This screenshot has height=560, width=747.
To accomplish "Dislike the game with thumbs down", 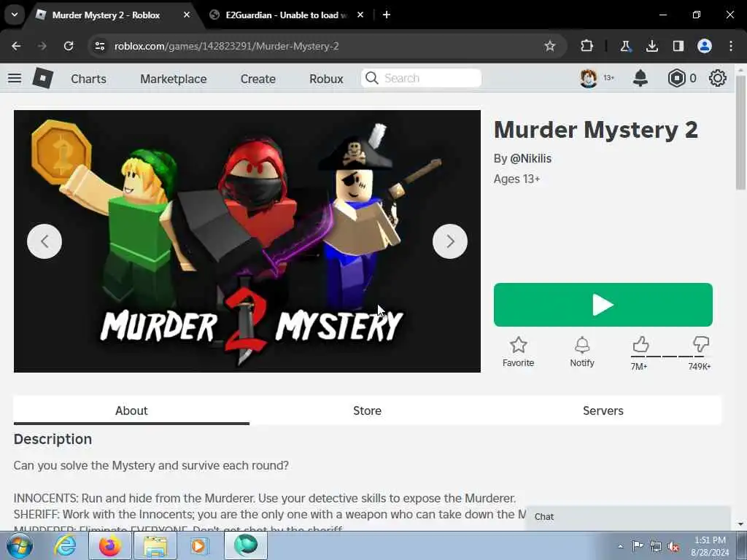I will (x=701, y=344).
